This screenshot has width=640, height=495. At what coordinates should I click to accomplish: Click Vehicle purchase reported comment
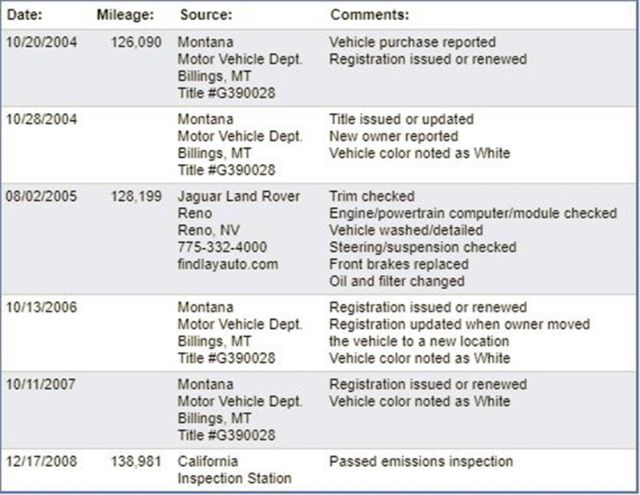(412, 42)
